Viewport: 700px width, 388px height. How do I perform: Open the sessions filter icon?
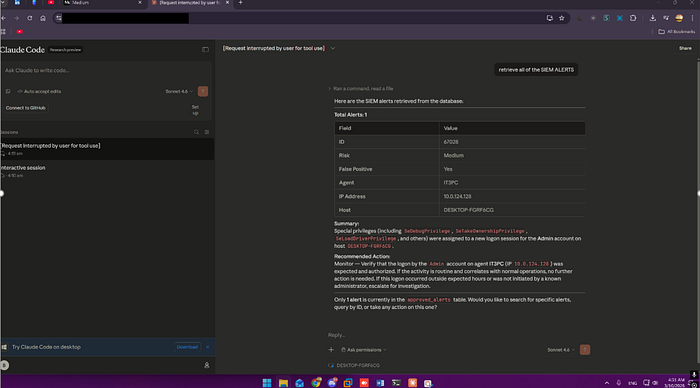[x=207, y=132]
